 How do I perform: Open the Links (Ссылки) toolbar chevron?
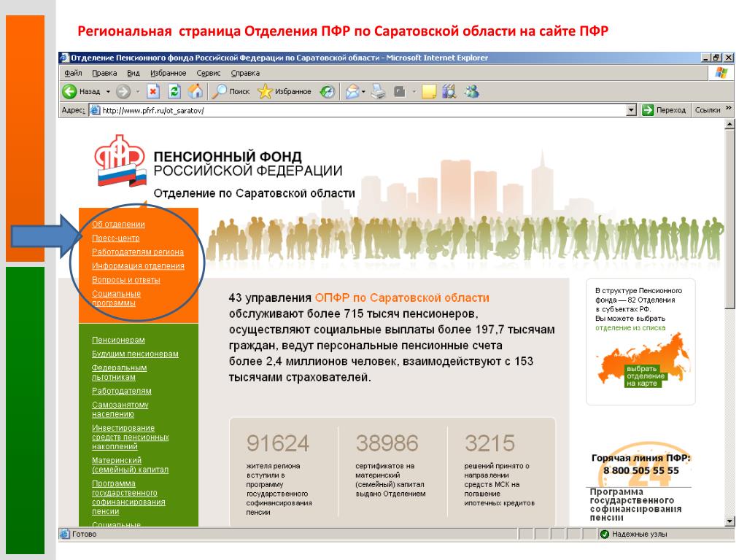pos(729,109)
